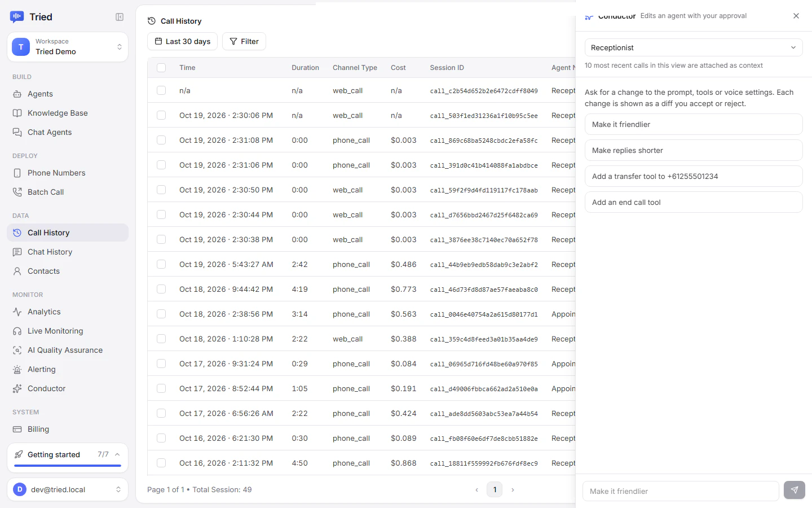The image size is (812, 508).
Task: Navigate to Analytics
Action: (x=68, y=312)
